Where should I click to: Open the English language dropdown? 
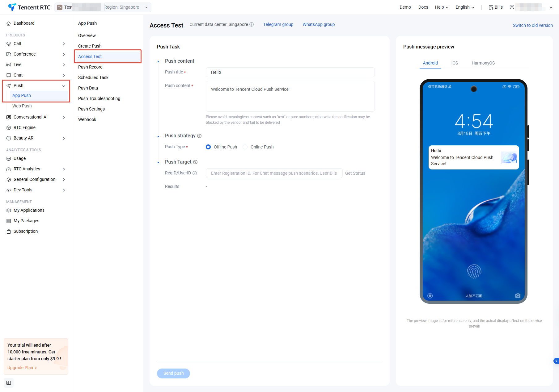(x=465, y=7)
